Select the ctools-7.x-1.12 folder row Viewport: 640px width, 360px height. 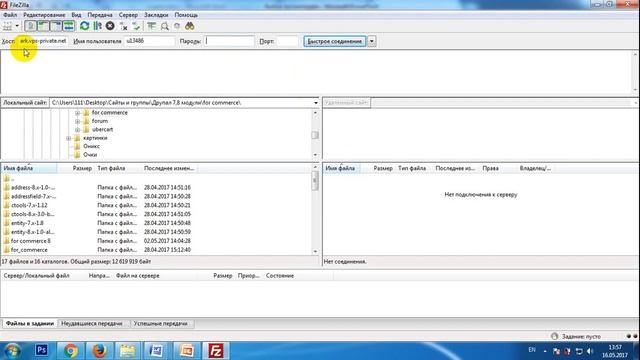pos(156,205)
